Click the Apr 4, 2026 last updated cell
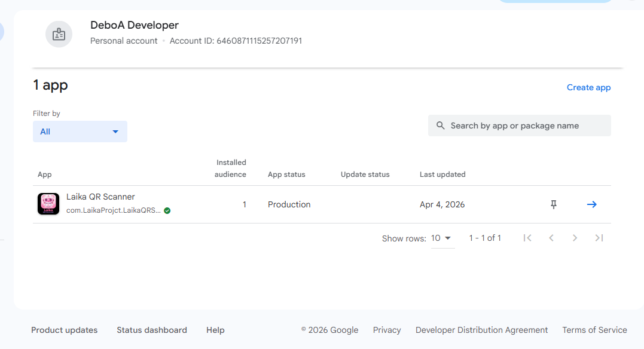 pos(442,204)
